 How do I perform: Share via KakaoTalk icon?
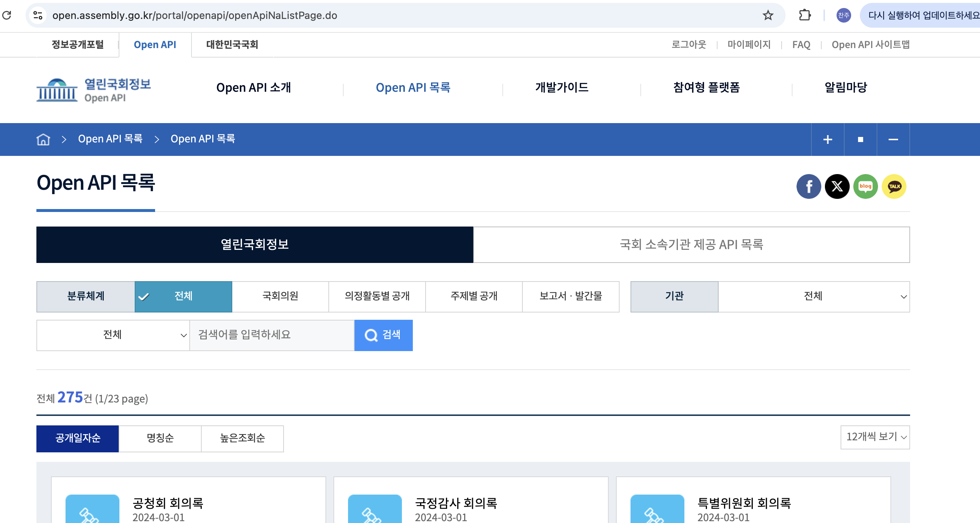tap(894, 186)
